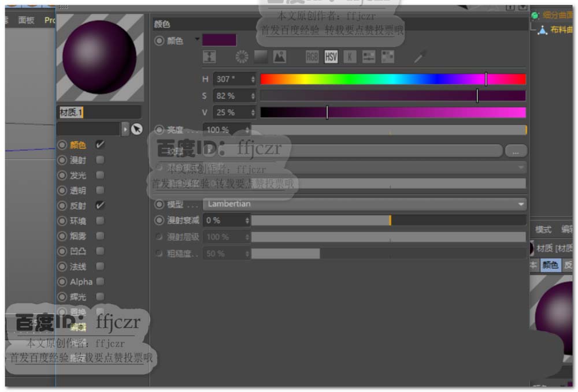Click the S value 82 % field
The height and width of the screenshot is (392, 578).
[x=231, y=96]
